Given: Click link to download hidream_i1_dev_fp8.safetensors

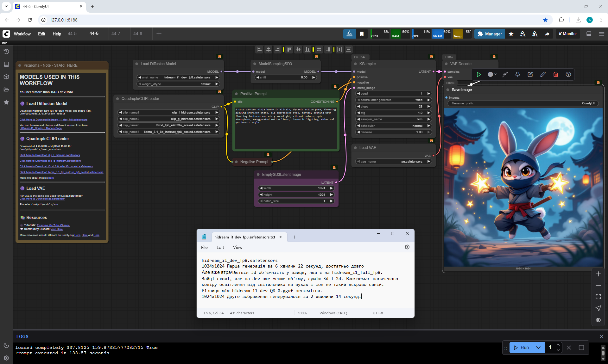Looking at the screenshot, I should 53,120.
